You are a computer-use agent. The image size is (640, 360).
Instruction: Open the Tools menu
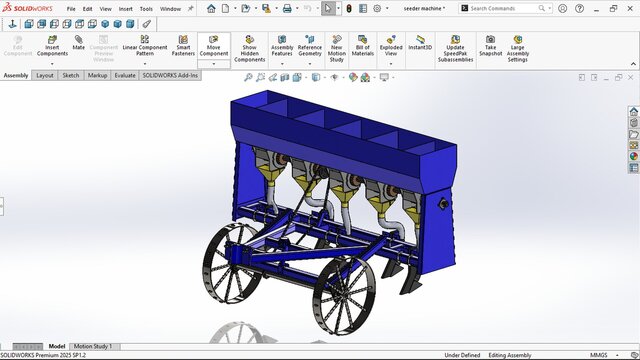pos(146,9)
